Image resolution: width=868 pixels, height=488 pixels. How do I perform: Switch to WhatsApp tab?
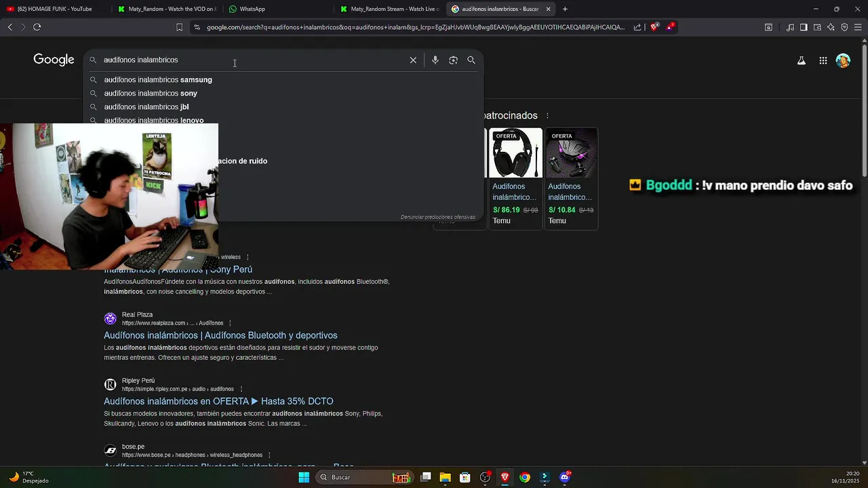(x=278, y=9)
